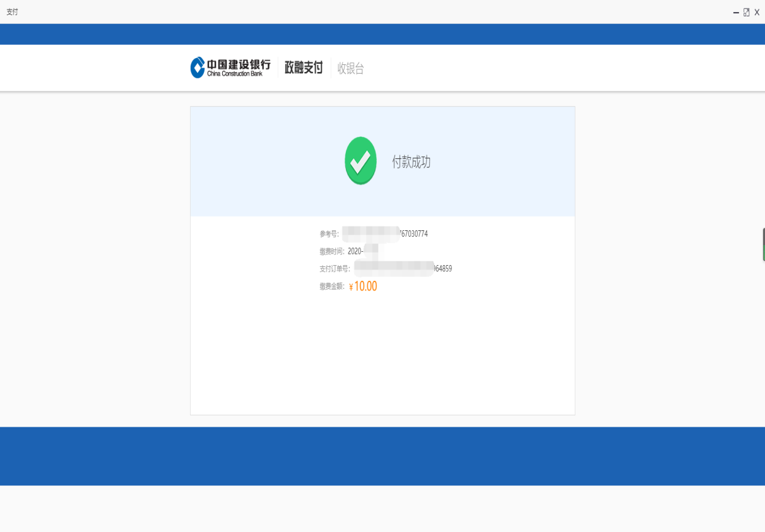
Task: Click the English 'China Construction Bank' subtitle
Action: [x=234, y=74]
